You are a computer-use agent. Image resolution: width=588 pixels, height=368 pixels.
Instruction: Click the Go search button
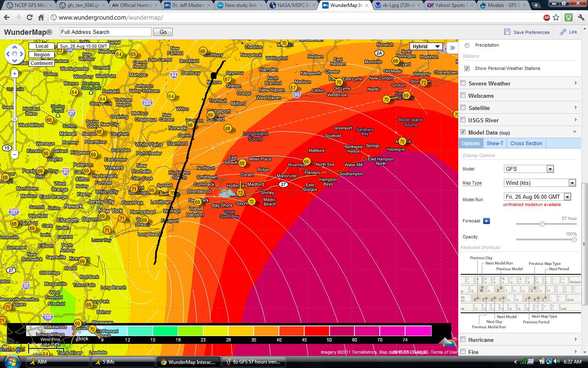click(x=163, y=32)
